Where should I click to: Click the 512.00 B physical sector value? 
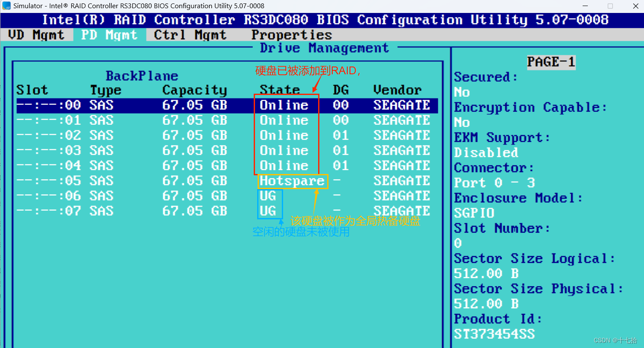coord(486,304)
